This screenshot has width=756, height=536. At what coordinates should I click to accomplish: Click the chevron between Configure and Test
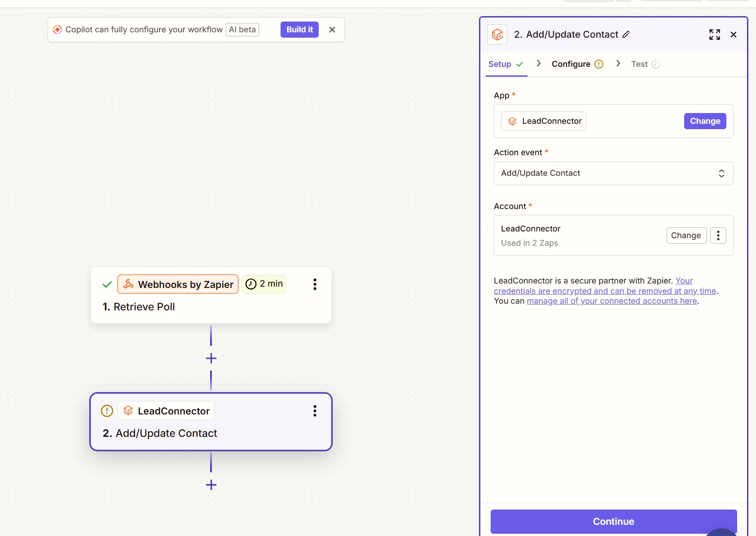point(618,64)
